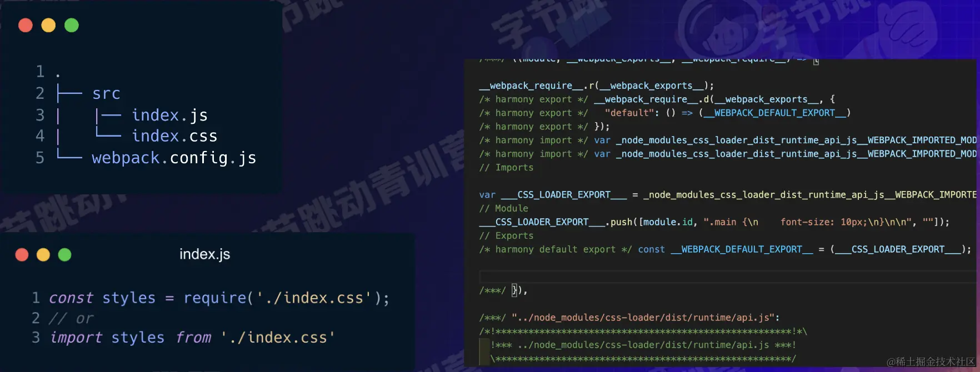
Task: Click the yellow minimize dot in the file tree window
Action: click(x=48, y=25)
